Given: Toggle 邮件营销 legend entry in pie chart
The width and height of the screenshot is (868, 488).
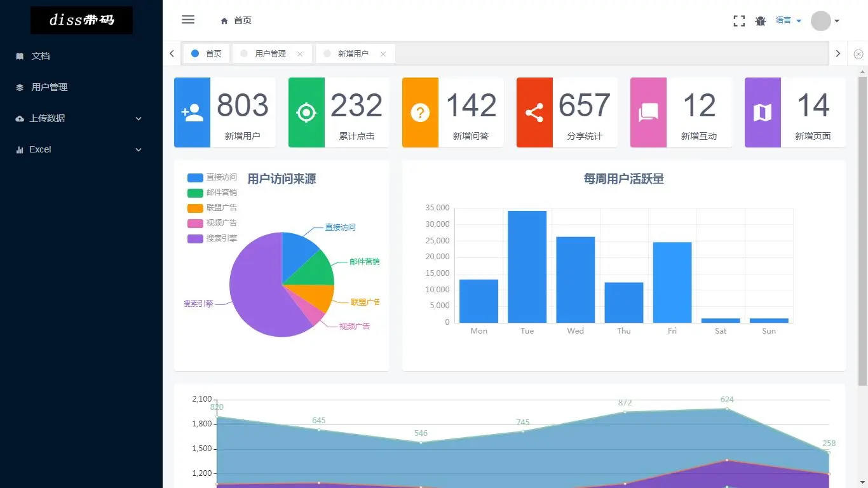Looking at the screenshot, I should point(212,193).
